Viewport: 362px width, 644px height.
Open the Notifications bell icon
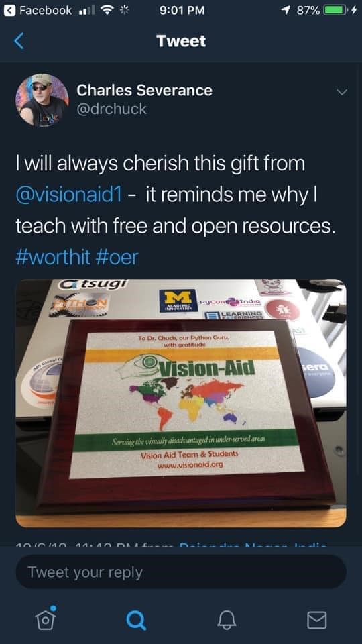pos(227,620)
